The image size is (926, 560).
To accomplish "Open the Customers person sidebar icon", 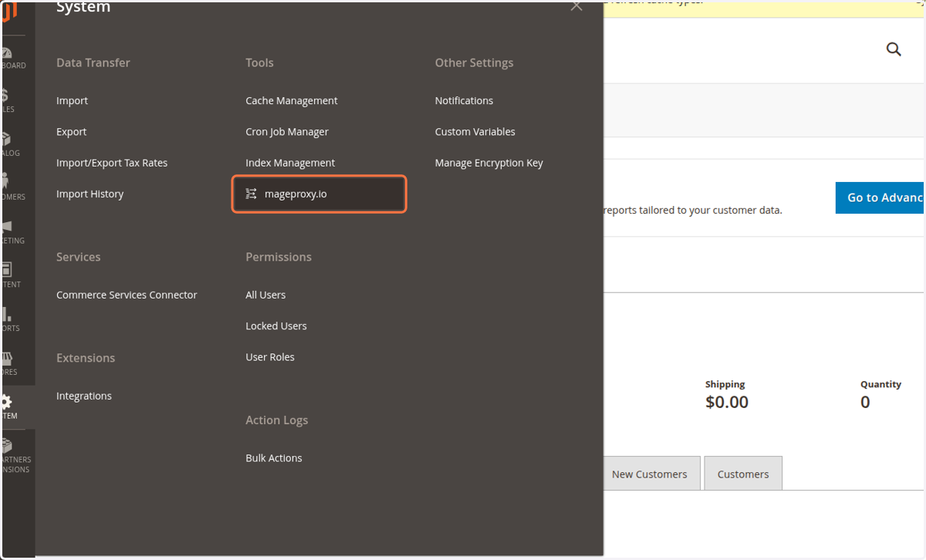I will click(x=5, y=181).
